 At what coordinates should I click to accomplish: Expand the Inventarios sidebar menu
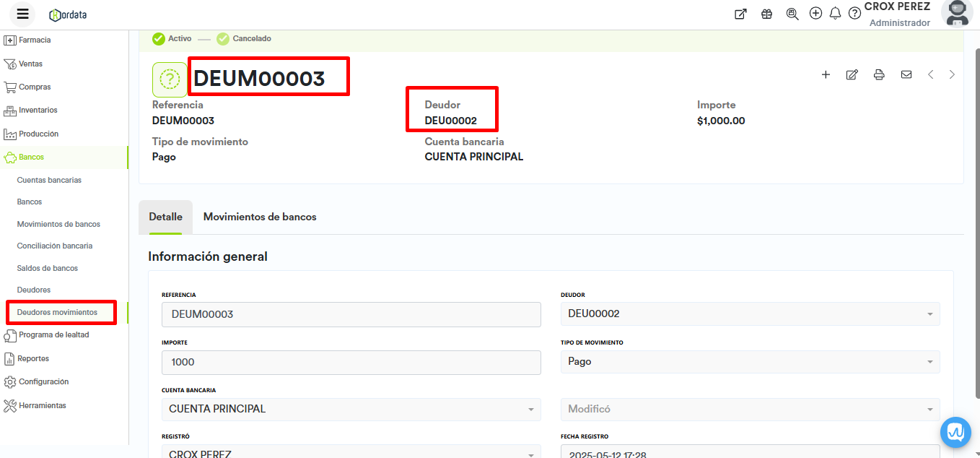(38, 111)
